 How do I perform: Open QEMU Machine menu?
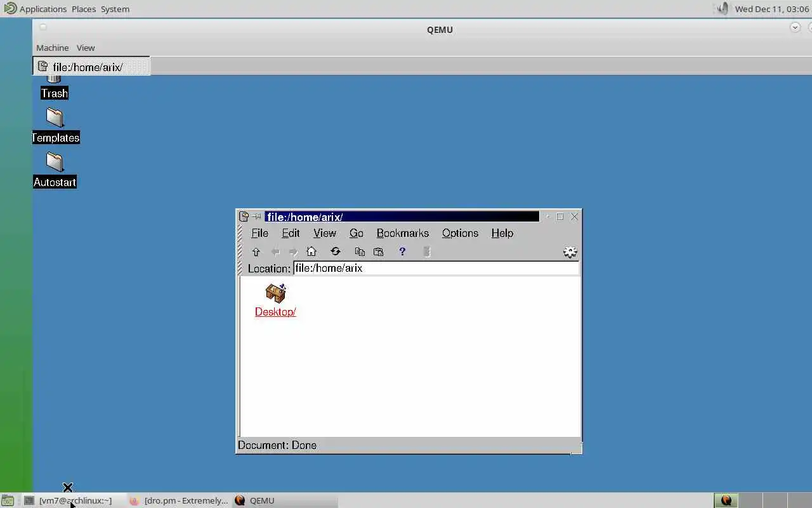coord(52,48)
